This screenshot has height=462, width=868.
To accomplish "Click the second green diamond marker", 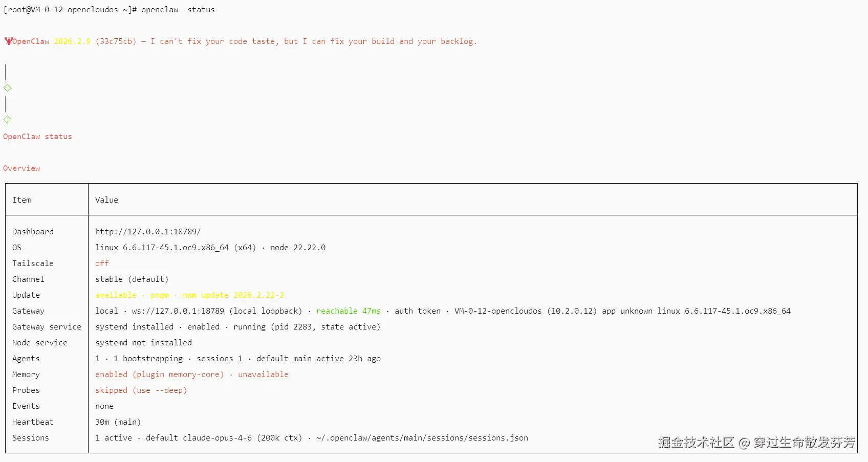I will click(x=8, y=120).
